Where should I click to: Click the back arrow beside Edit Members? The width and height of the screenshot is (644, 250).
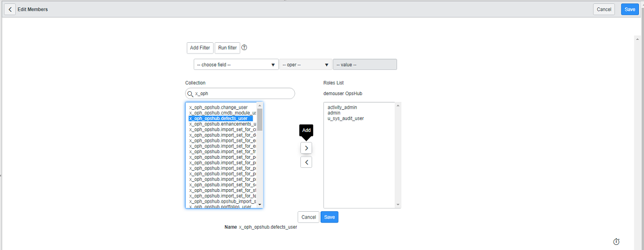pyautogui.click(x=11, y=9)
